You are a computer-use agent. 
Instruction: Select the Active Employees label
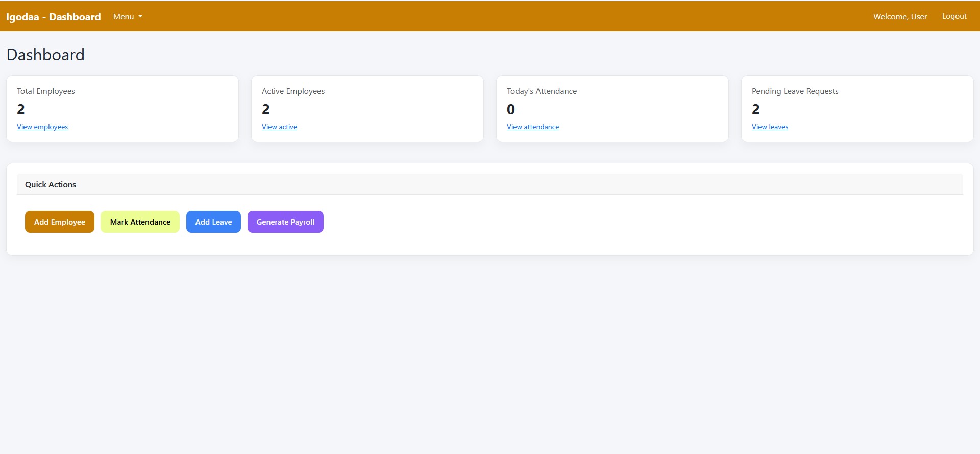pos(293,91)
